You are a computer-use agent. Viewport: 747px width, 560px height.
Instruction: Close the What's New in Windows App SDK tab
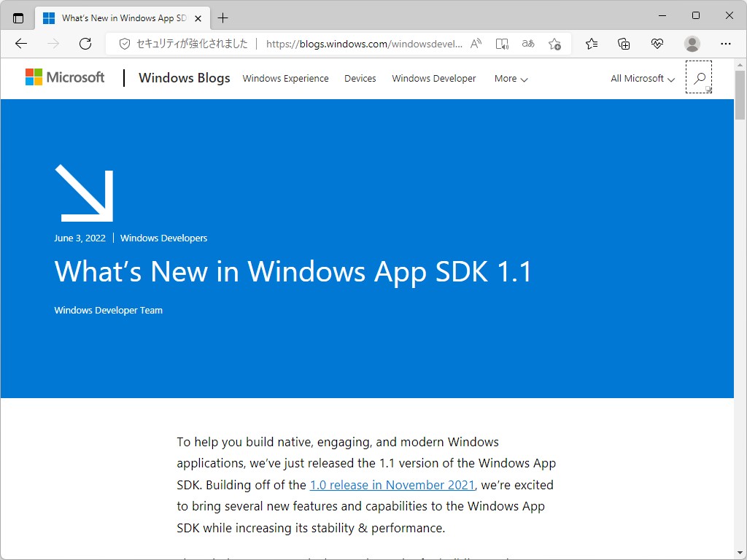pyautogui.click(x=198, y=18)
